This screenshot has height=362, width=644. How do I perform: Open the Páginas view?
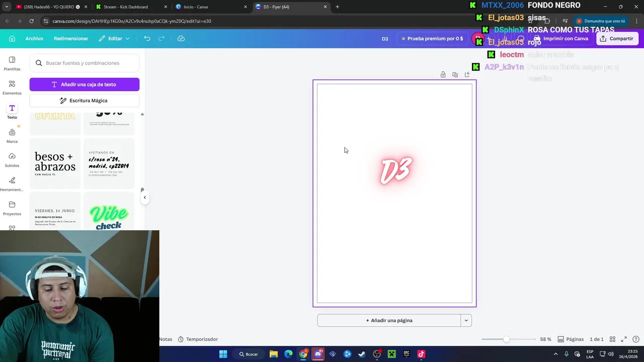click(x=571, y=339)
